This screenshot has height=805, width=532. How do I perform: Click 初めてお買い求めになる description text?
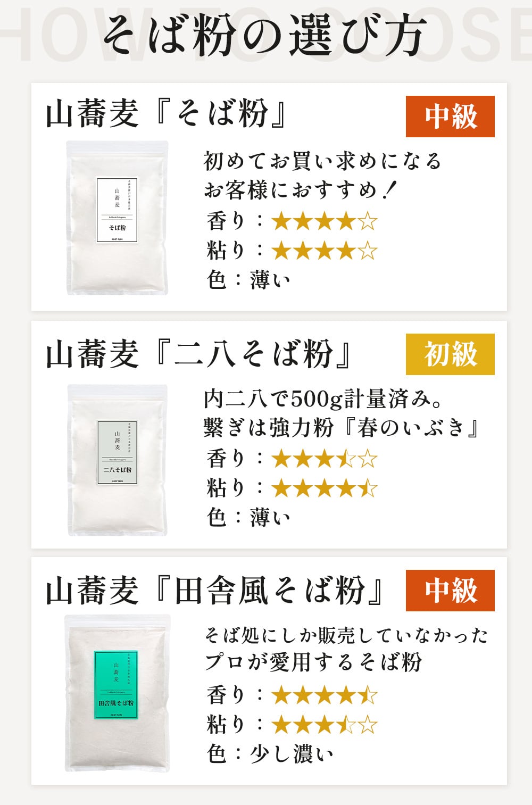tap(322, 161)
